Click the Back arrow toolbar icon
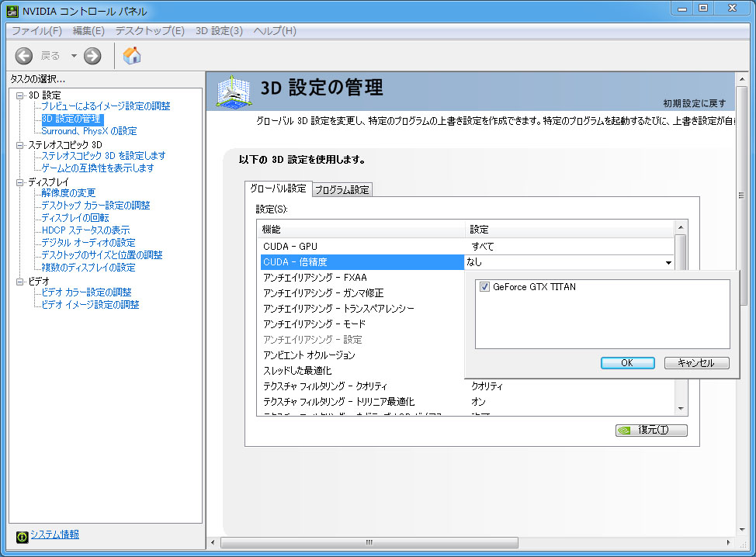The width and height of the screenshot is (756, 557). click(23, 56)
